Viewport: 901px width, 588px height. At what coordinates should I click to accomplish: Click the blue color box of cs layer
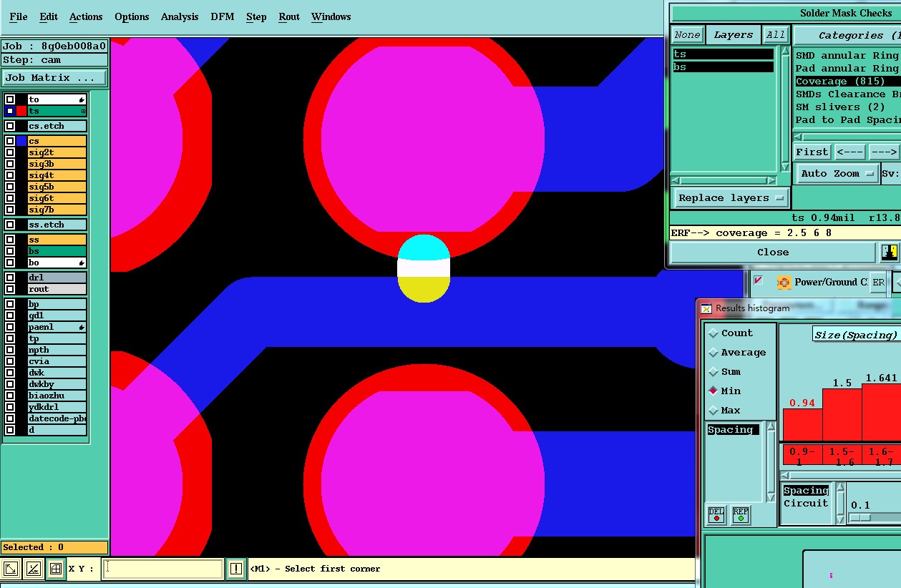coord(21,141)
